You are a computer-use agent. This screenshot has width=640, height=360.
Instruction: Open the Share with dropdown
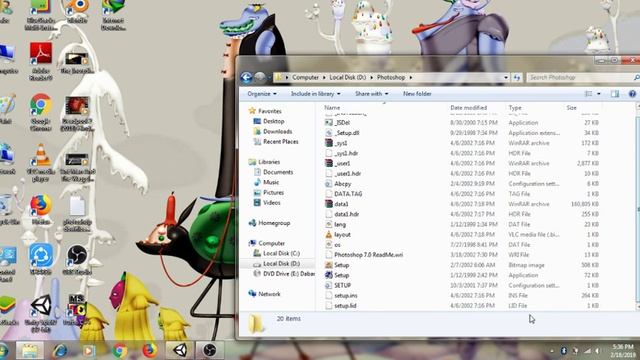coord(371,94)
